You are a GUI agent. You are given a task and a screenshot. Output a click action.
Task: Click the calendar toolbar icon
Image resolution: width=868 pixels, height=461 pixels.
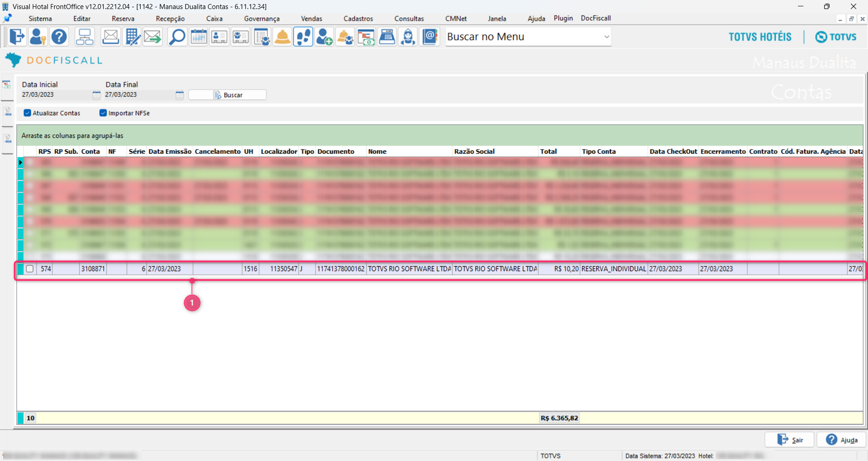198,37
